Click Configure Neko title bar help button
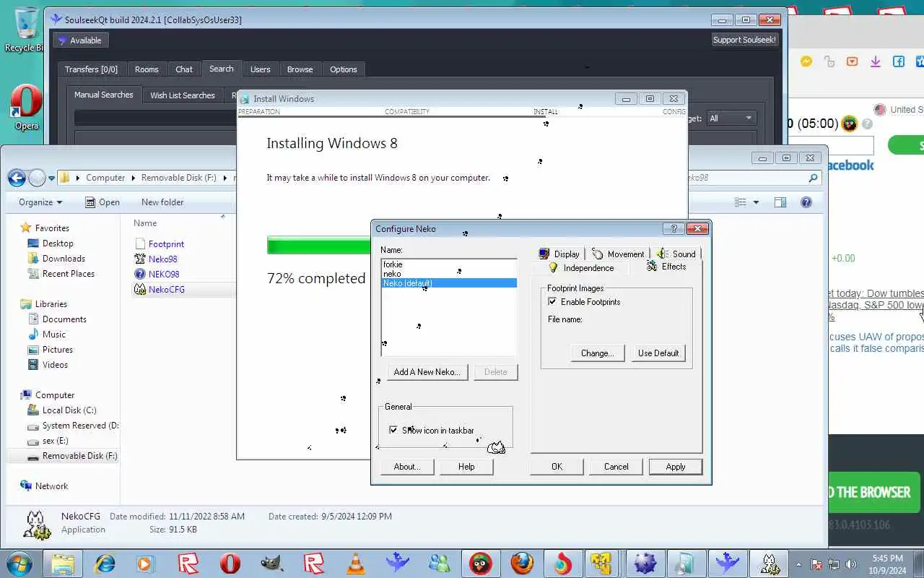 click(673, 229)
